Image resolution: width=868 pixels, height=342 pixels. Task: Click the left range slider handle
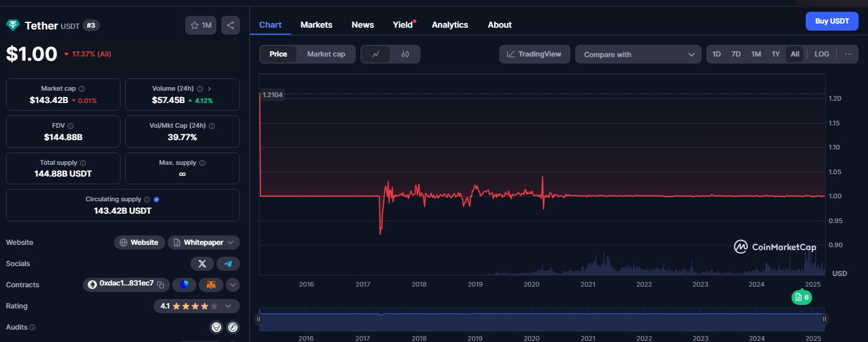coord(258,319)
